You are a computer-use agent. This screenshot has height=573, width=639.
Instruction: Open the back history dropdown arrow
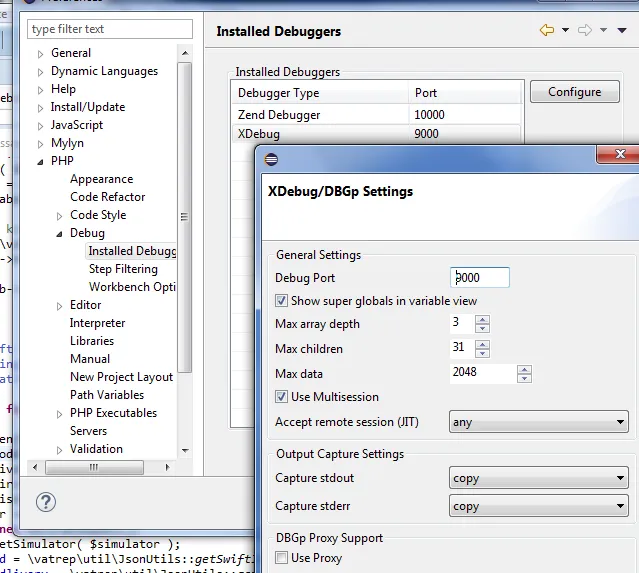(x=565, y=30)
